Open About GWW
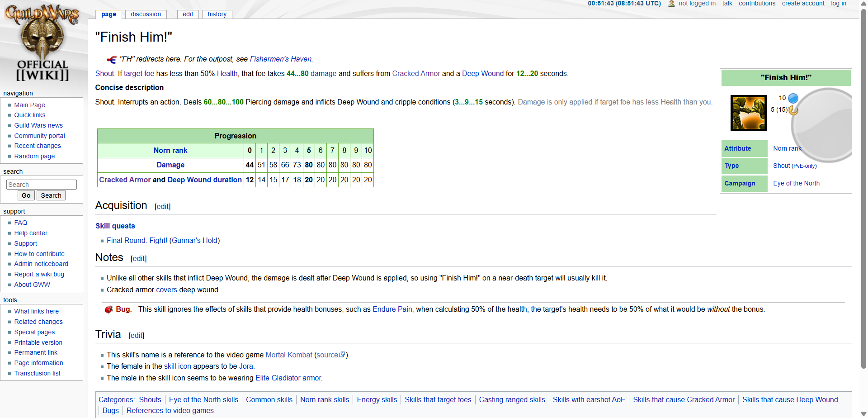This screenshot has height=418, width=868. point(32,285)
